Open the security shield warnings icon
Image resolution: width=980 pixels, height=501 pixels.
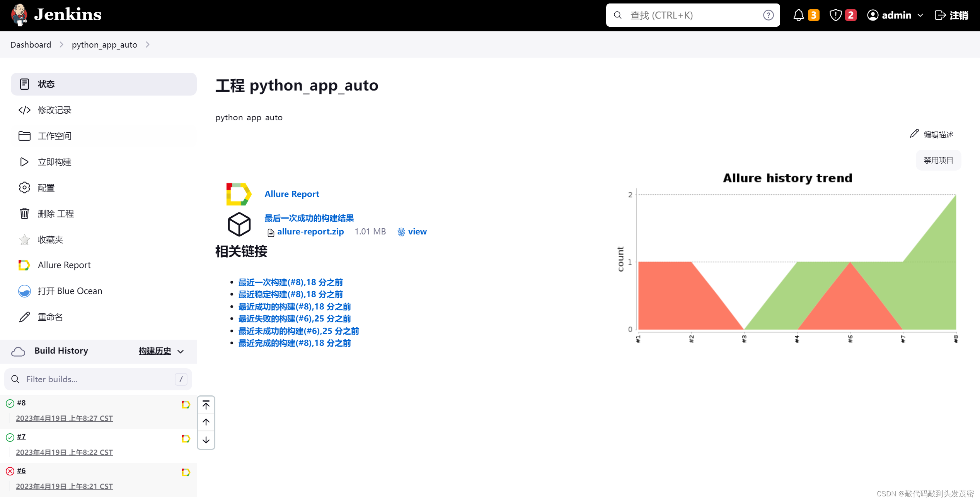tap(835, 15)
